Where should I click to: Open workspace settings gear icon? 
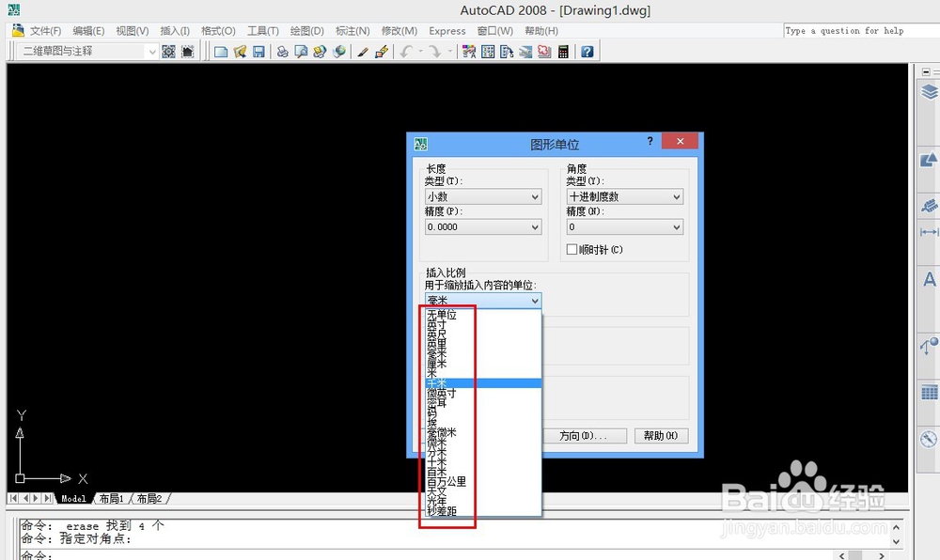tap(168, 52)
